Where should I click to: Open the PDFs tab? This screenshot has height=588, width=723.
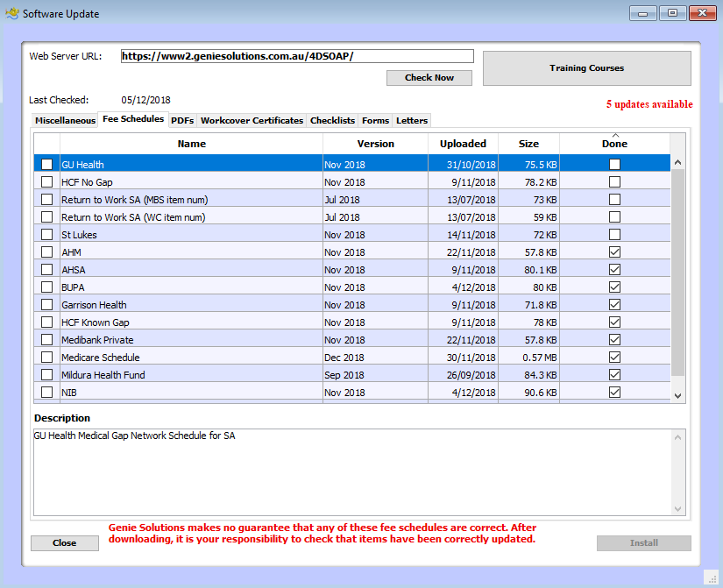coord(182,121)
